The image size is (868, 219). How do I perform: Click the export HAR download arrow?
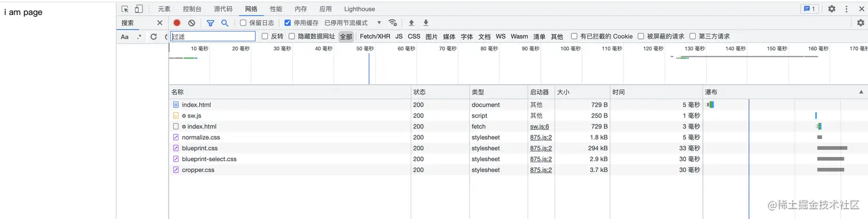426,23
